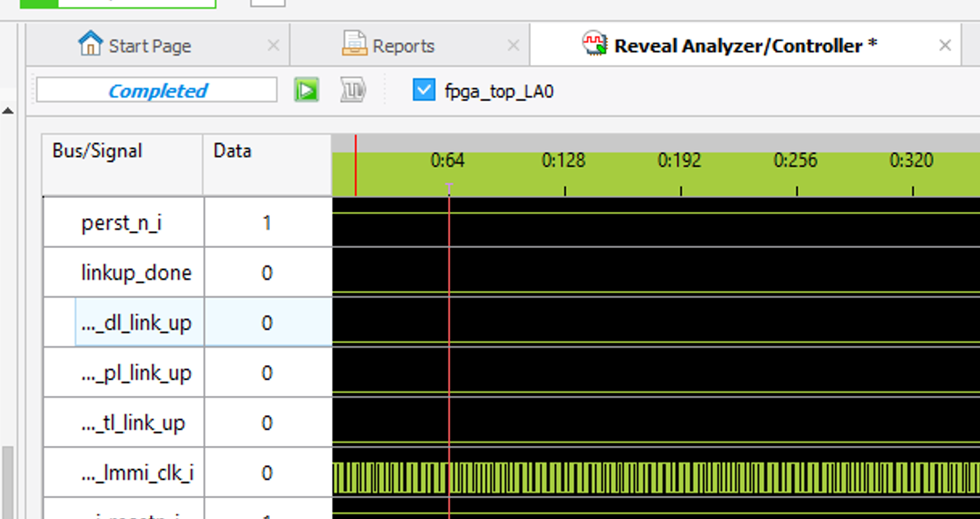Close the Start Page tab

[x=273, y=46]
